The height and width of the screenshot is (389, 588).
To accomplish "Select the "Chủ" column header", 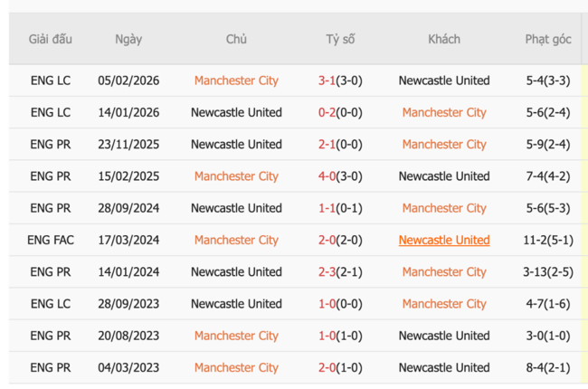I will click(236, 39).
